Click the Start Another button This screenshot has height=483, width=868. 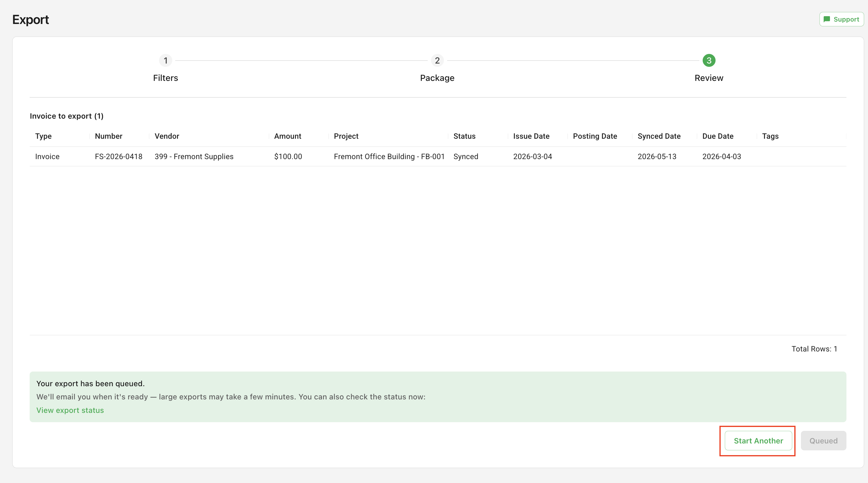(758, 440)
